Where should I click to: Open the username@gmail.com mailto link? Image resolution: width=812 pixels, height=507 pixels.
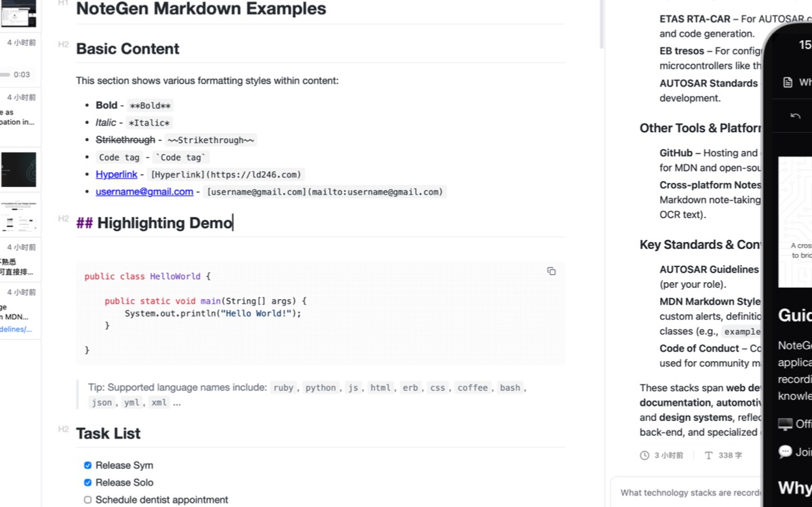[144, 191]
